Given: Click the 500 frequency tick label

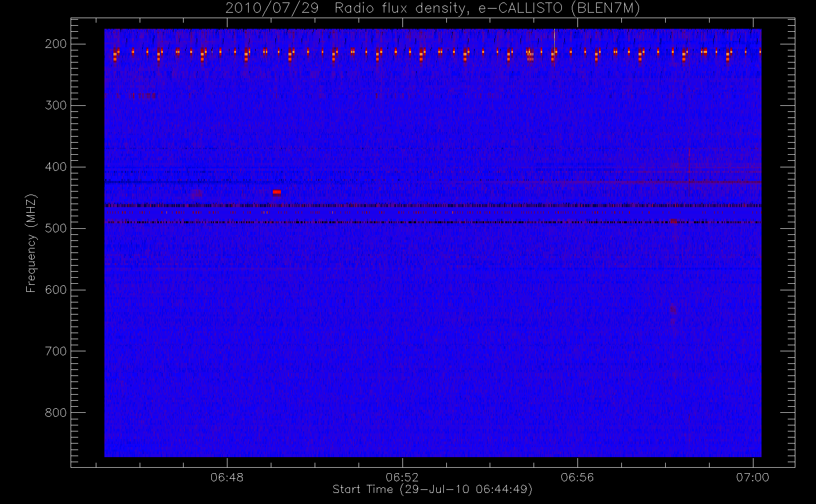Looking at the screenshot, I should (x=55, y=228).
